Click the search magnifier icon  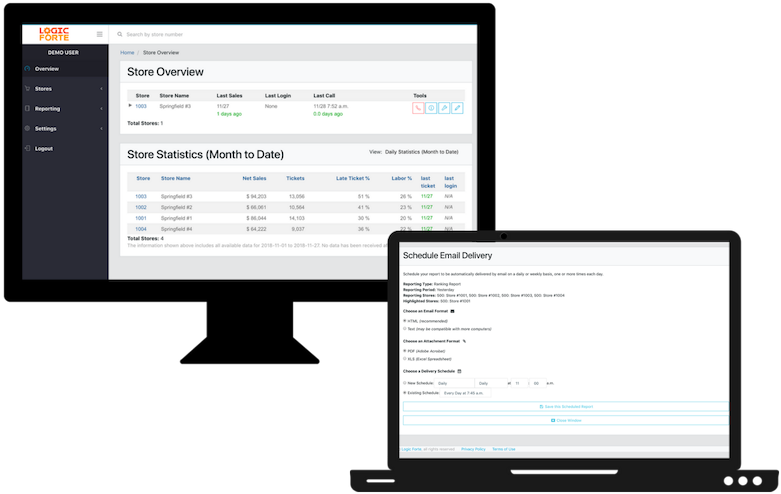point(120,34)
